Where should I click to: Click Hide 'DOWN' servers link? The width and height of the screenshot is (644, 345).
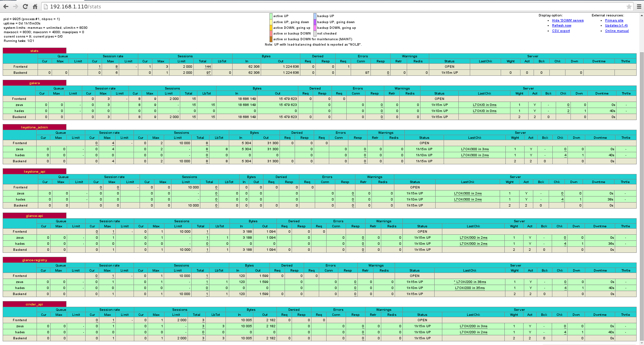[x=567, y=20]
